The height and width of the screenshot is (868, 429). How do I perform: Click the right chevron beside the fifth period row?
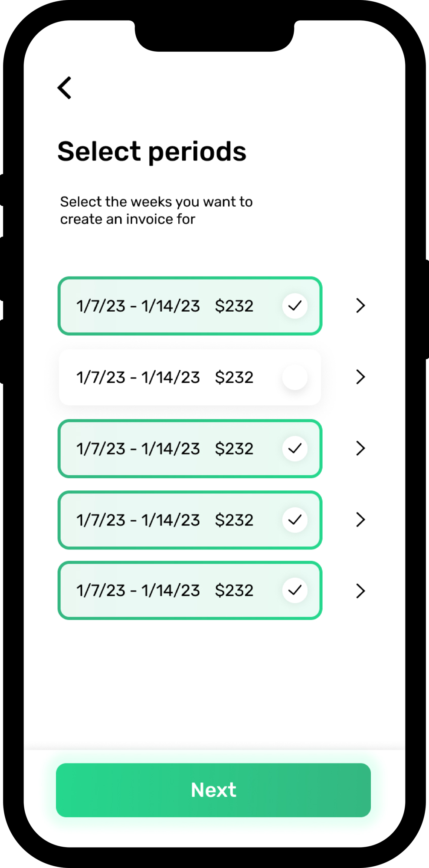[360, 591]
